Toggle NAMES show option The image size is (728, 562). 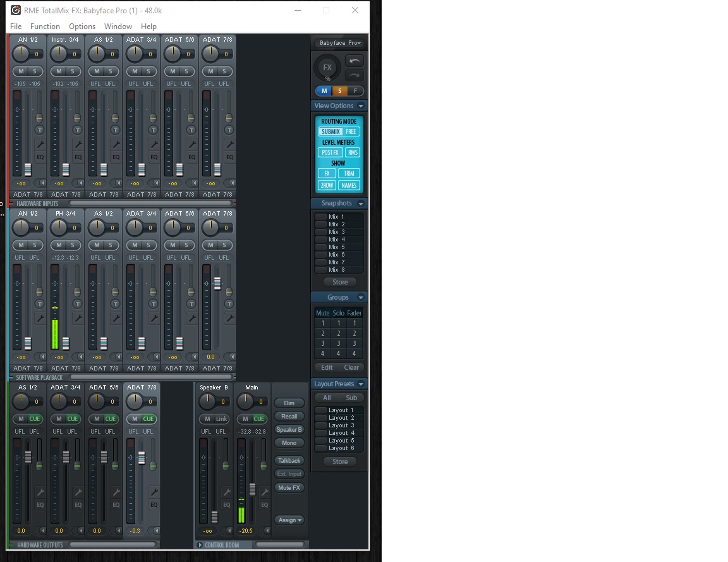point(349,185)
